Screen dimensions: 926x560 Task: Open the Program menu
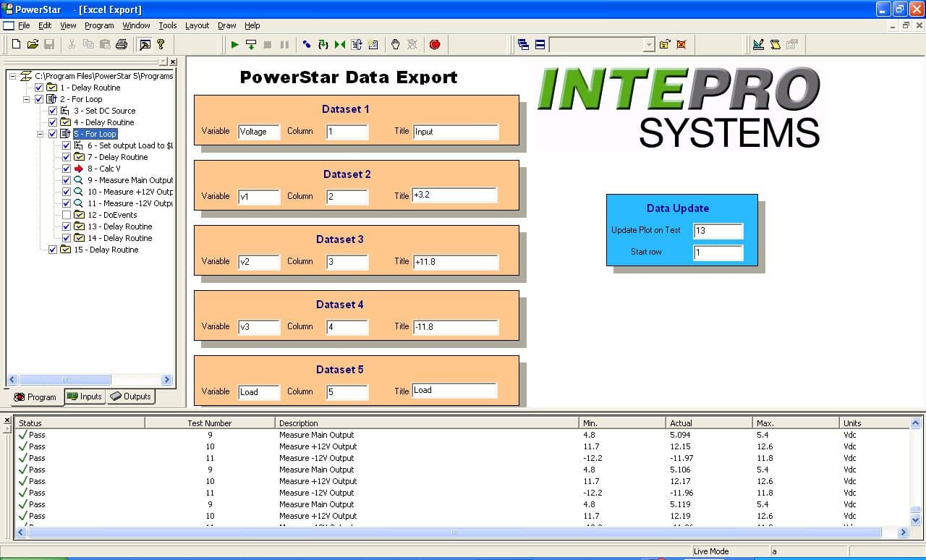pos(99,25)
